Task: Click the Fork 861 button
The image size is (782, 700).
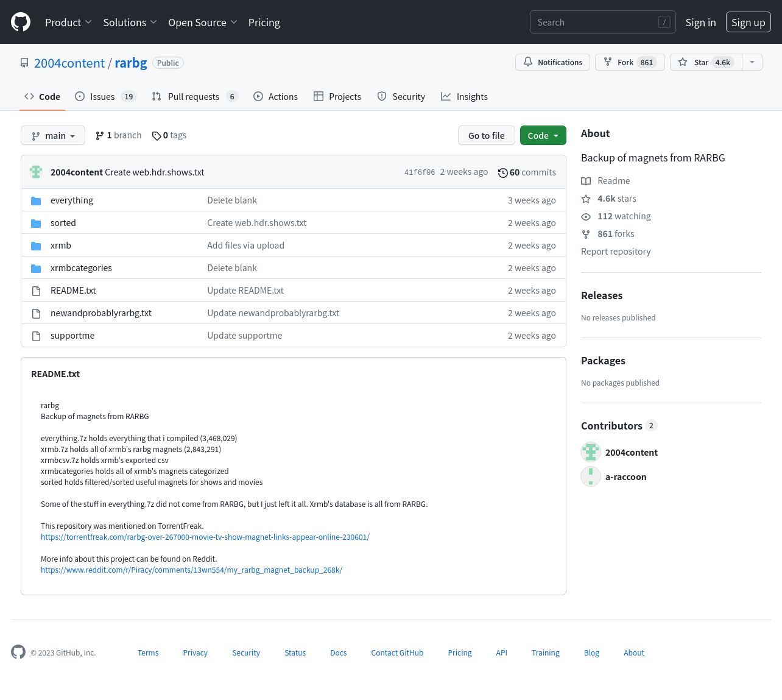Action: coord(630,62)
